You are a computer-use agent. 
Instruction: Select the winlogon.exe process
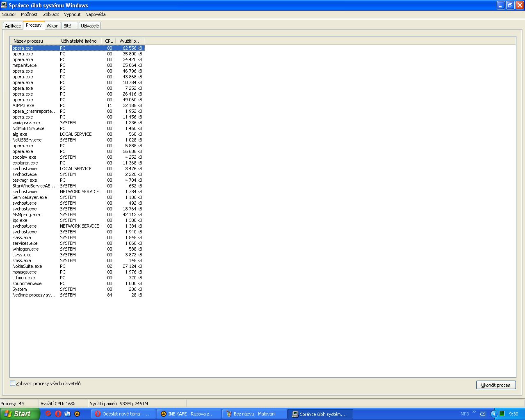point(78,249)
